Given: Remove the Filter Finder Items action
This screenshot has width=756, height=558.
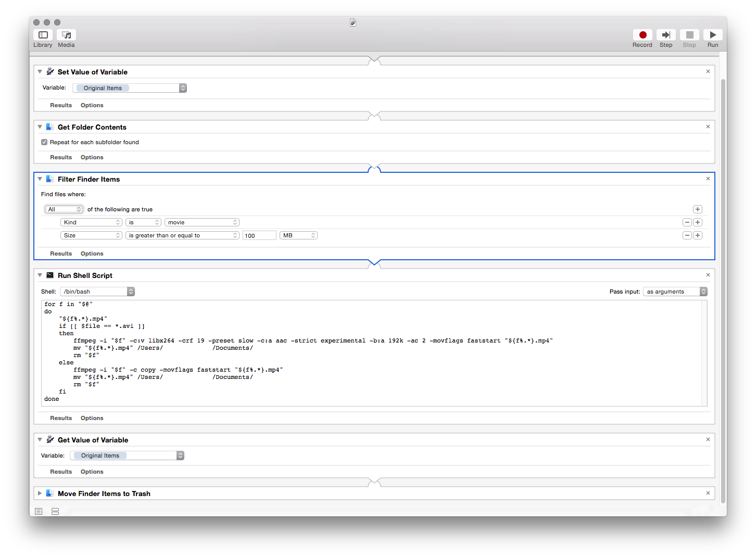Looking at the screenshot, I should 708,179.
